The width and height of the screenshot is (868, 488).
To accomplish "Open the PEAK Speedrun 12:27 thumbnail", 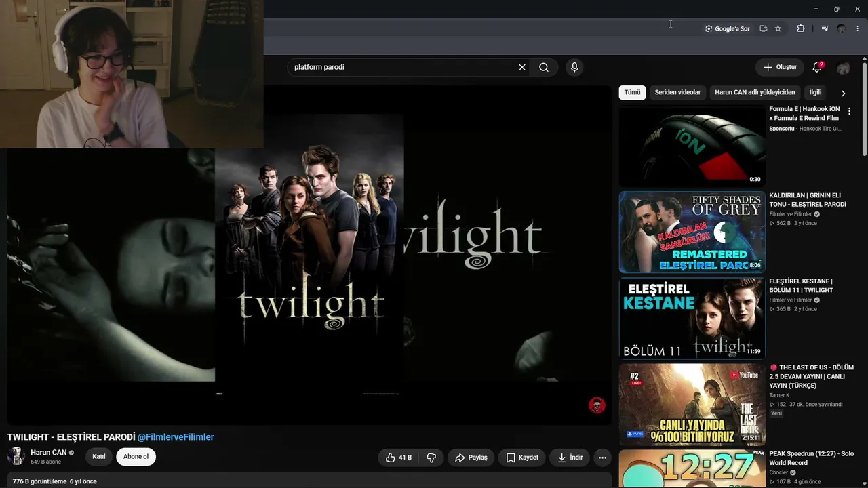I will point(692,468).
